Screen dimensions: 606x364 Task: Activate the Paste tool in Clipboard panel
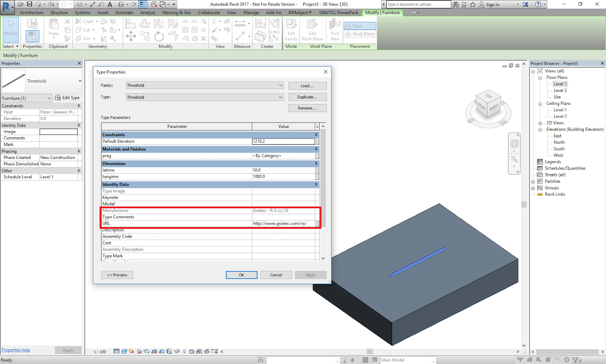click(x=53, y=28)
